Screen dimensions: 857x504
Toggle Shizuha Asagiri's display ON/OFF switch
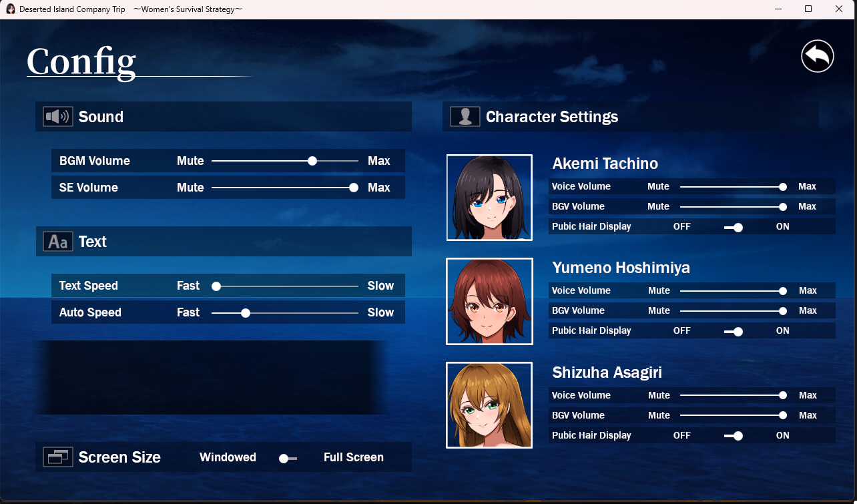[x=733, y=436]
